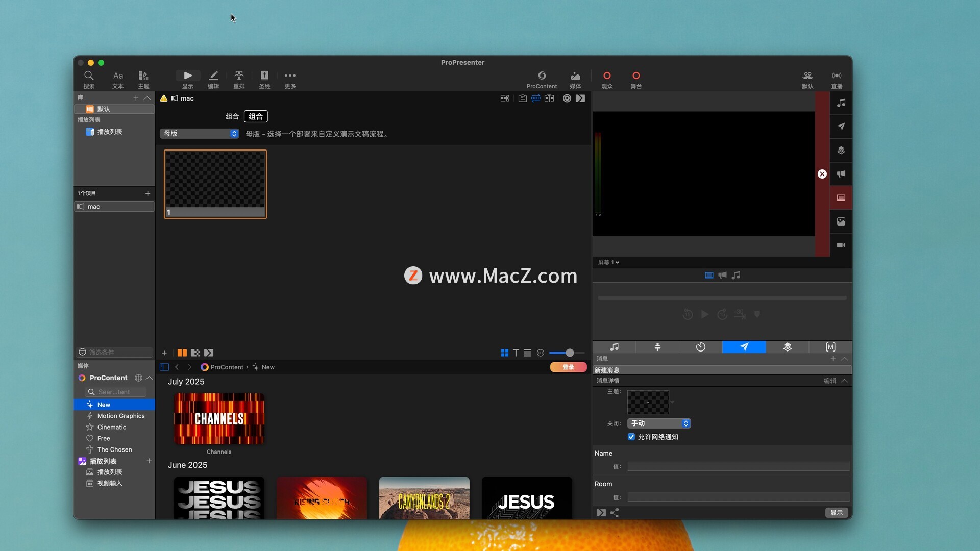Switch to the messages paper-plane tab

(744, 347)
